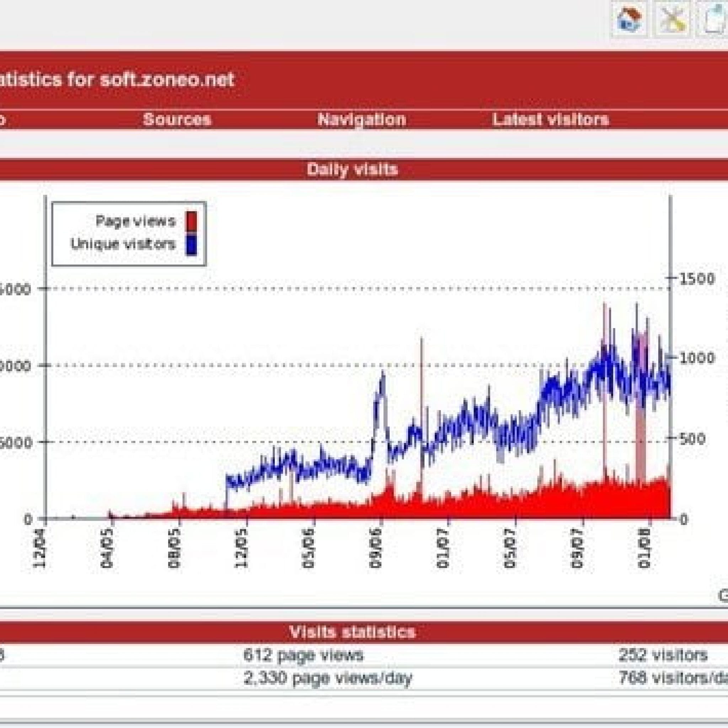This screenshot has width=728, height=728.
Task: Click the red Page views legend swatch
Action: click(x=192, y=221)
